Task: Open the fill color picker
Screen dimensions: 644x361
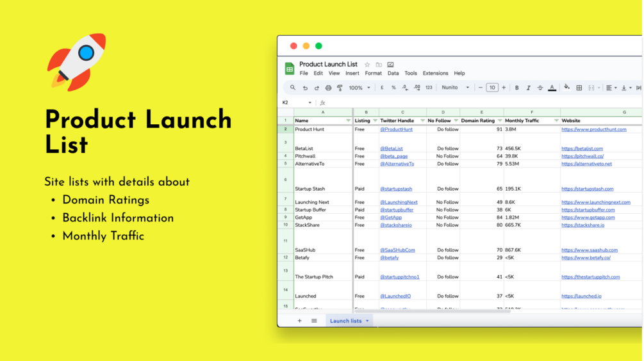Action: point(567,88)
